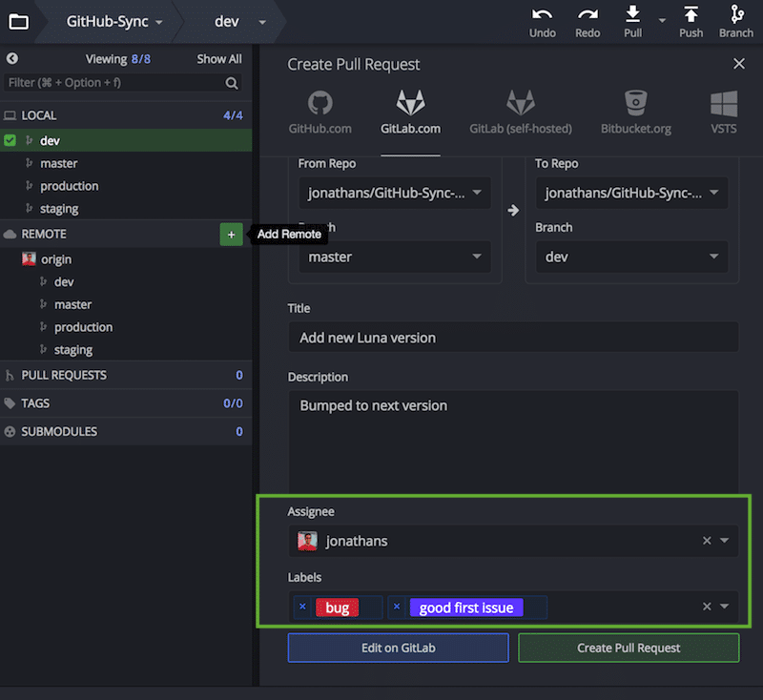Collapse the REMOTE section header
This screenshot has width=763, height=700.
pos(110,234)
